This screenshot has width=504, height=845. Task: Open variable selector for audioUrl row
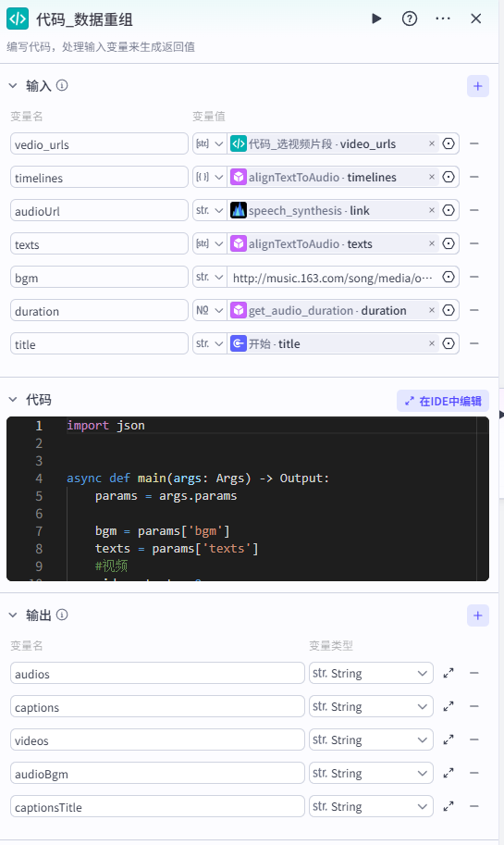click(x=449, y=210)
